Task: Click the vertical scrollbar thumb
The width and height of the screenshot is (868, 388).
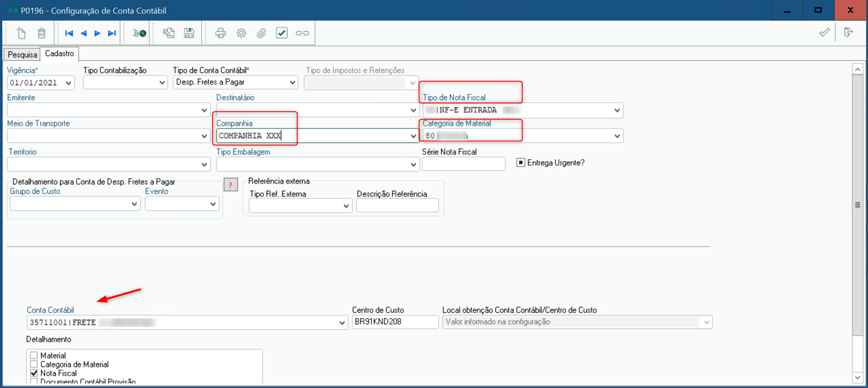Action: 857,205
